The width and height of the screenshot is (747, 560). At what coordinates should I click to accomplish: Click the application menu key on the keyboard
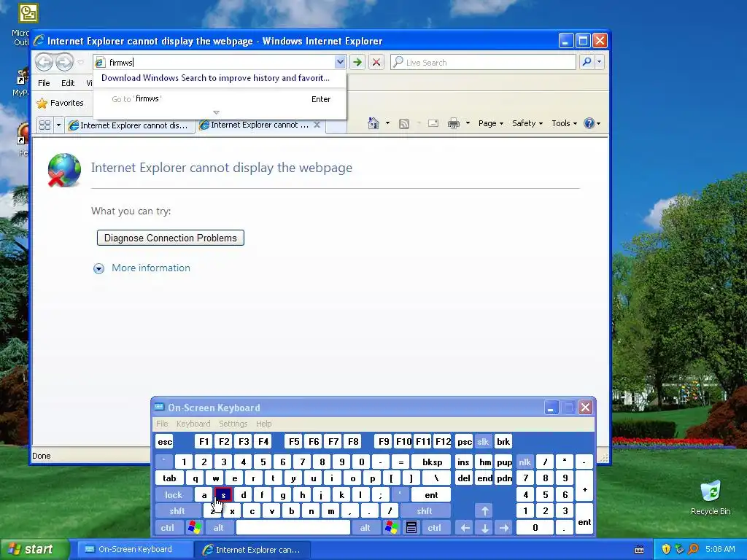tap(411, 528)
